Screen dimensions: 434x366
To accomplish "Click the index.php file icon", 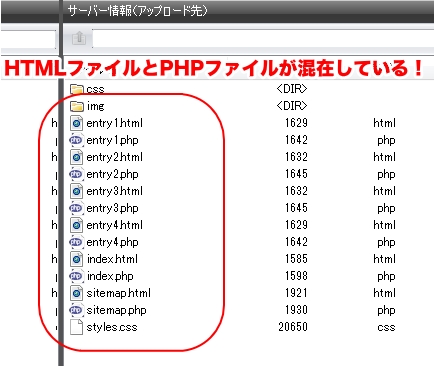I will tap(76, 276).
